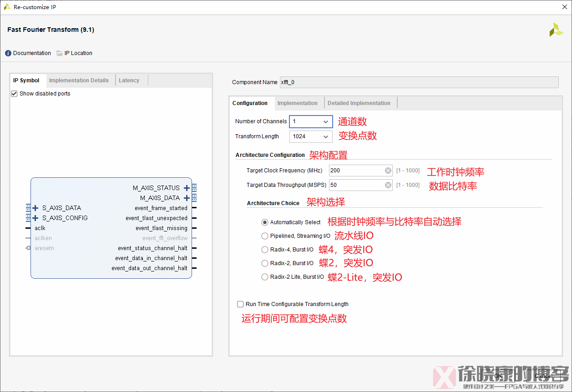The image size is (572, 392).
Task: Select the Pipelined, Streaming I/O architecture
Action: 264,236
